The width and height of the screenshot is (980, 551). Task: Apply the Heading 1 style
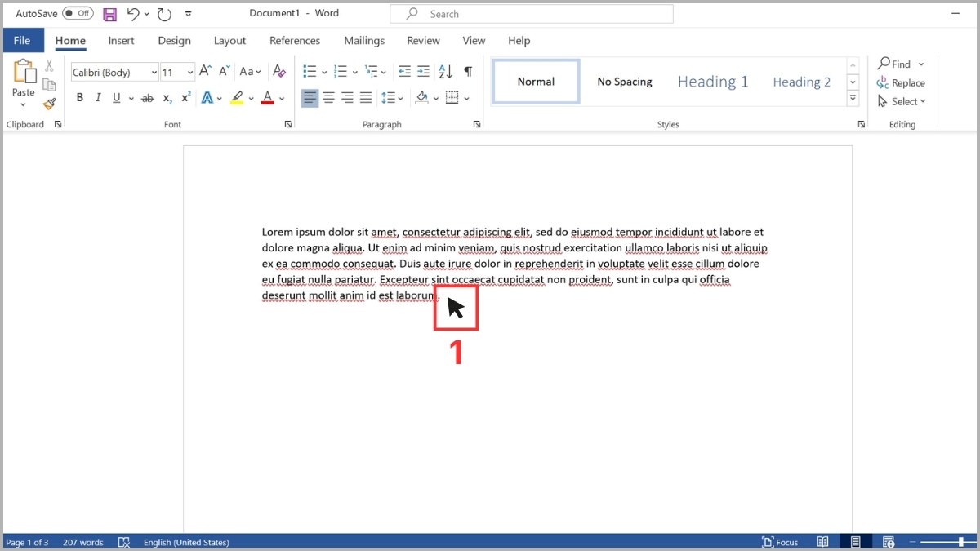click(x=712, y=81)
